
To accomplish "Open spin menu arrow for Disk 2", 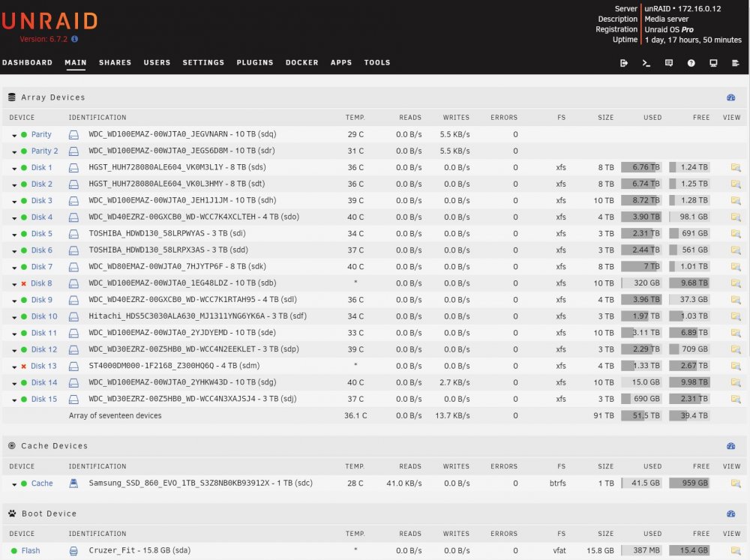I will [14, 185].
